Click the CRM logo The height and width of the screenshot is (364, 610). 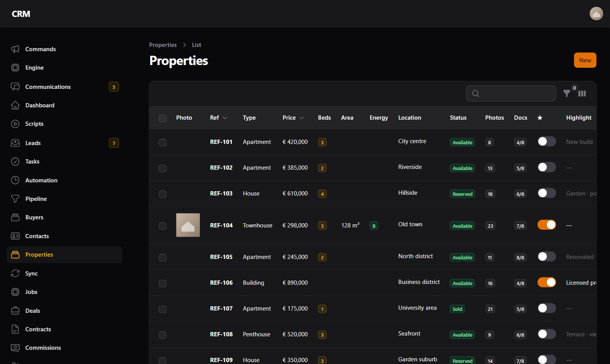pos(21,14)
